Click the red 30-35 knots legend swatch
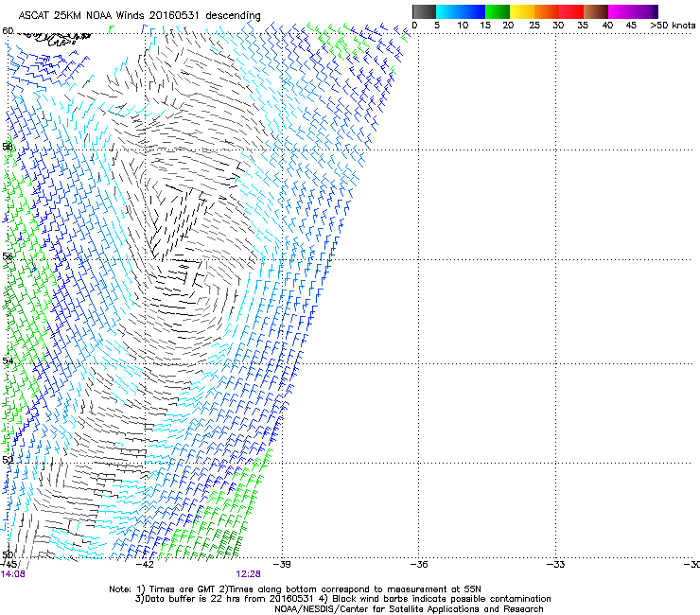The image size is (700, 615). click(x=571, y=11)
